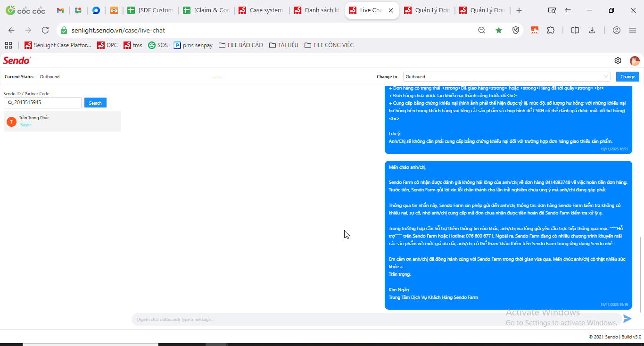Expand the Change to Outbound dropdown
This screenshot has height=346, width=644.
pos(507,77)
